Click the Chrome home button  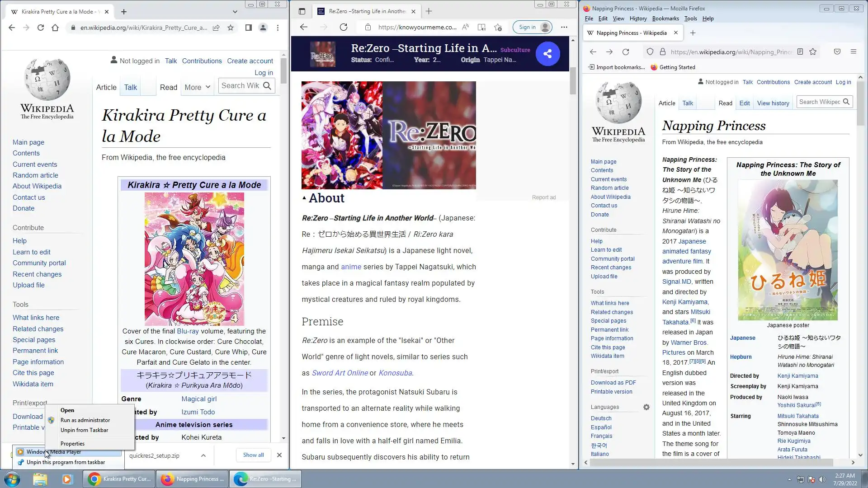point(55,28)
